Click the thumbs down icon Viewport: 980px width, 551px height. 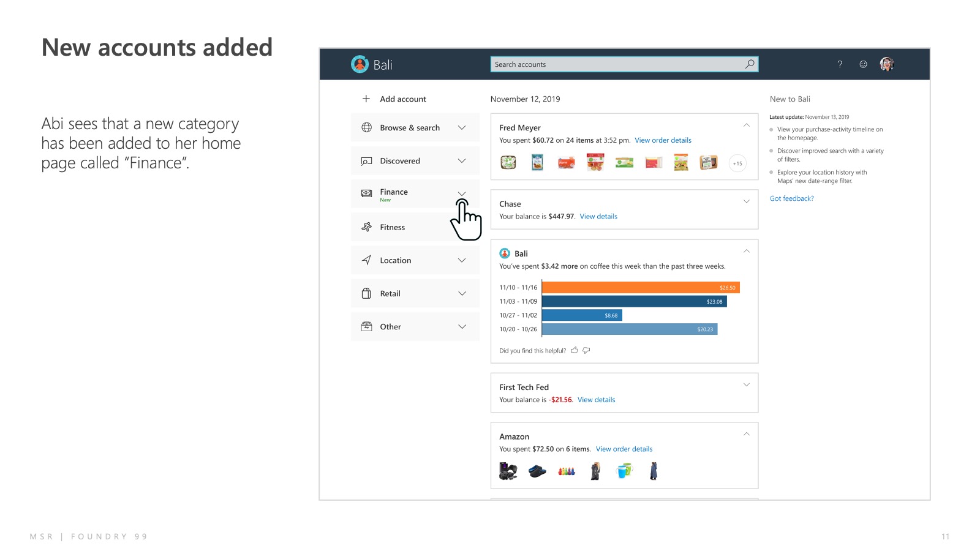click(x=586, y=350)
